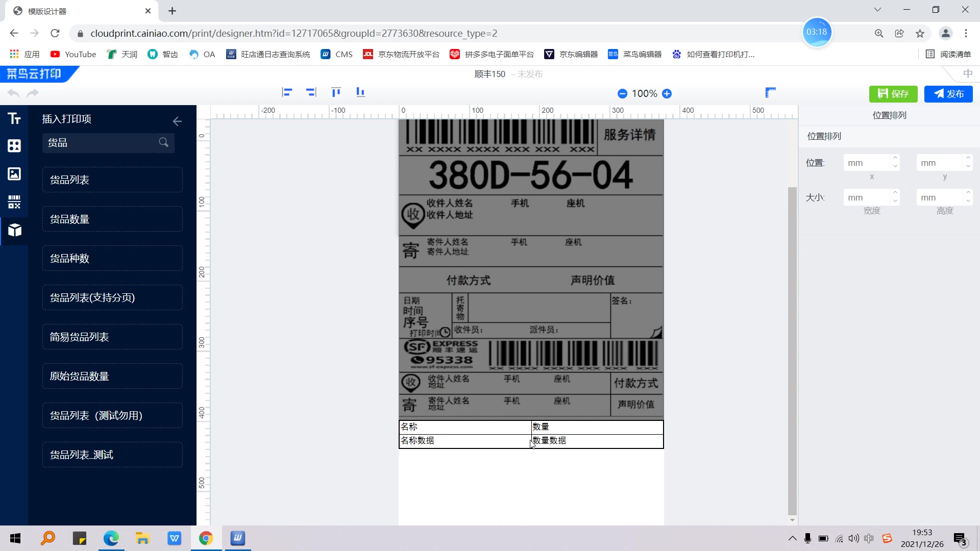Insert the 货品种数 item
The height and width of the screenshot is (551, 980).
pos(112,258)
